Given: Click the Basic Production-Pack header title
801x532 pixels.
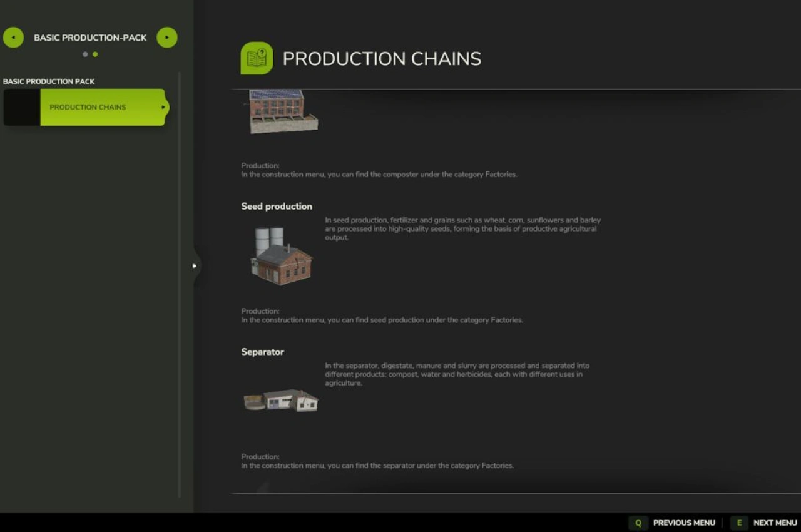Looking at the screenshot, I should tap(90, 38).
